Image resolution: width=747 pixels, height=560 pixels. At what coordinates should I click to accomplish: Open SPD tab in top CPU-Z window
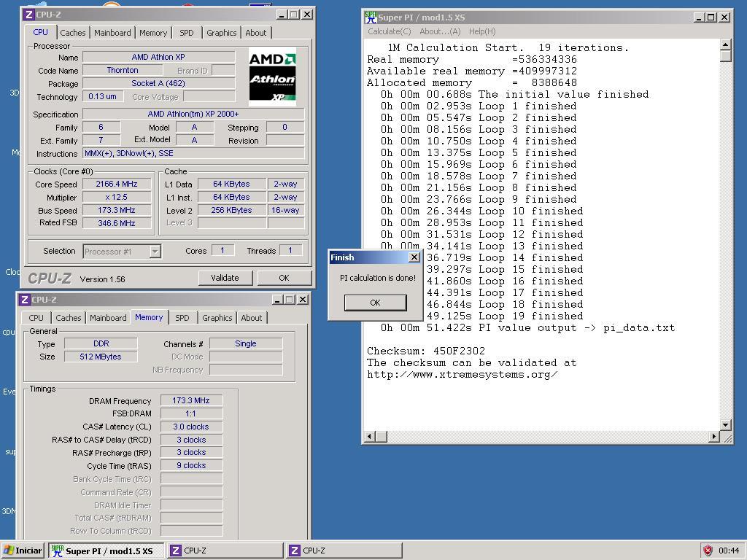pyautogui.click(x=186, y=33)
